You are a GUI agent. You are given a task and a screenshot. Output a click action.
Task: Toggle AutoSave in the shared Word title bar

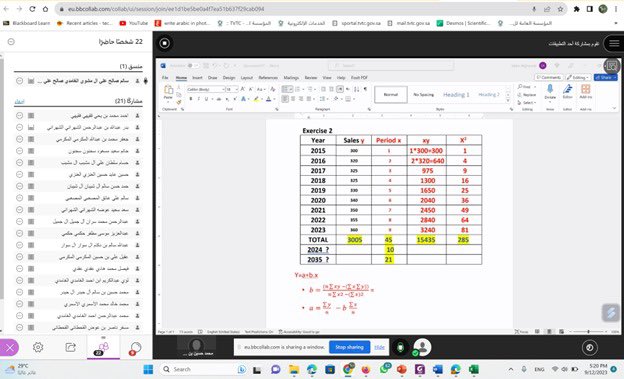tap(192, 65)
